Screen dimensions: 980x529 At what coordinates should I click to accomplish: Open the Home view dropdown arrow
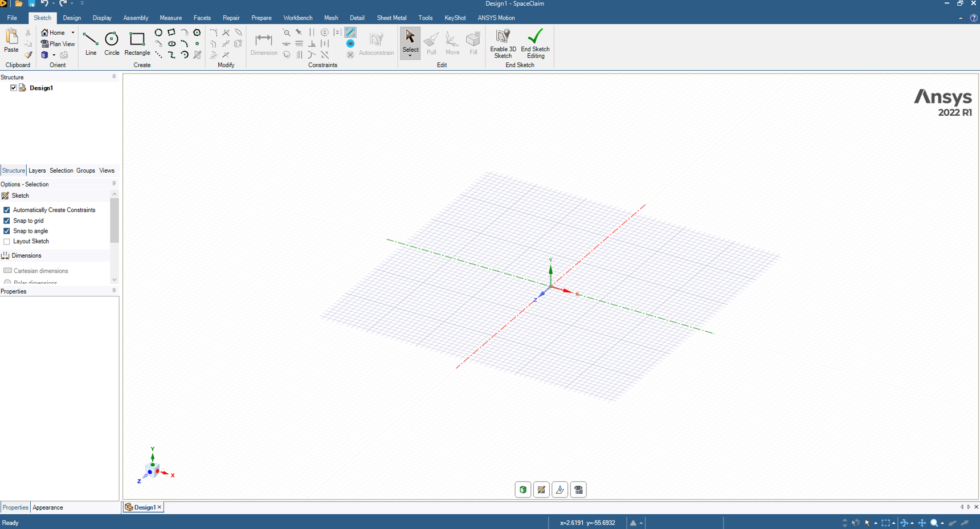[73, 33]
